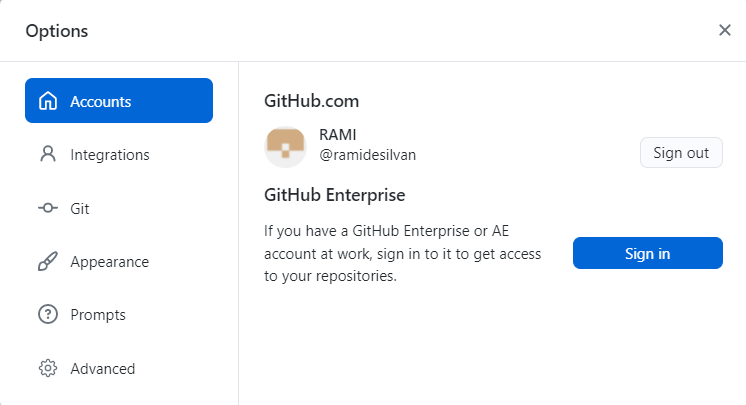Switch to the Git tab
746x405 pixels.
80,208
